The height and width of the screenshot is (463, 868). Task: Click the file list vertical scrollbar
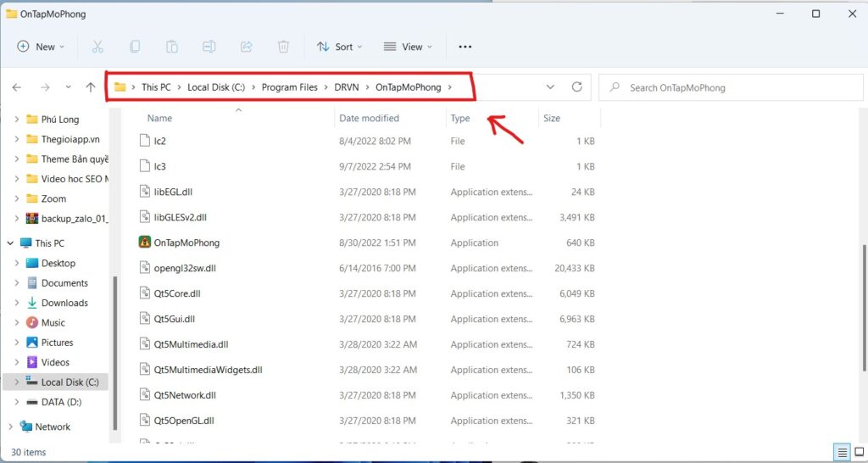click(x=864, y=308)
